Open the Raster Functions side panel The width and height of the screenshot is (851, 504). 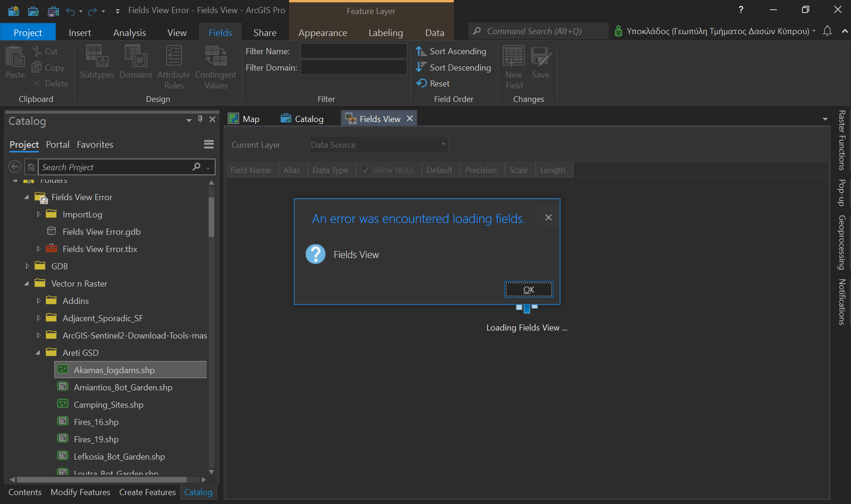coord(842,140)
